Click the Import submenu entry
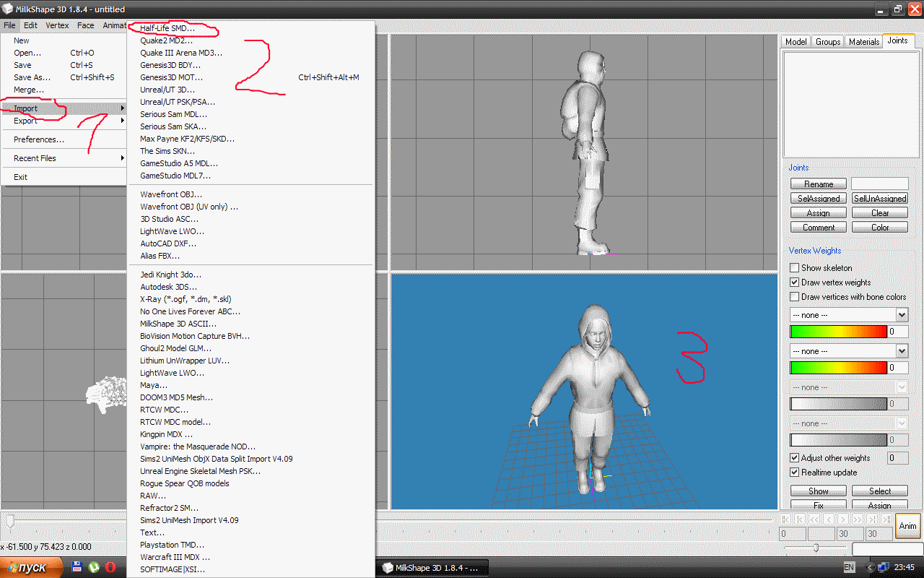This screenshot has width=924, height=578. (x=64, y=108)
